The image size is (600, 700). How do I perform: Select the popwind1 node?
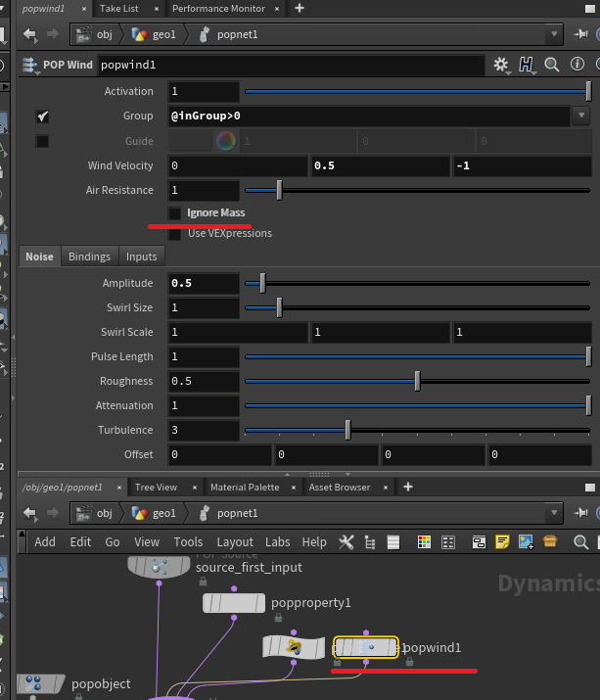[x=366, y=647]
